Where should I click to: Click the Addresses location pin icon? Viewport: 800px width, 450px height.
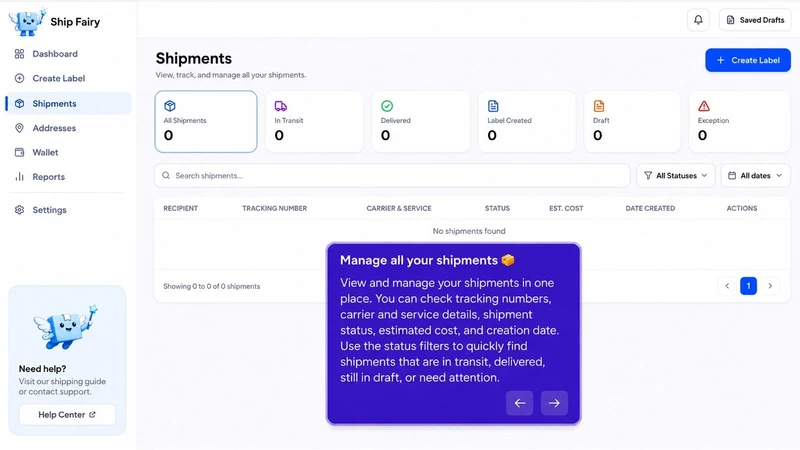point(19,128)
